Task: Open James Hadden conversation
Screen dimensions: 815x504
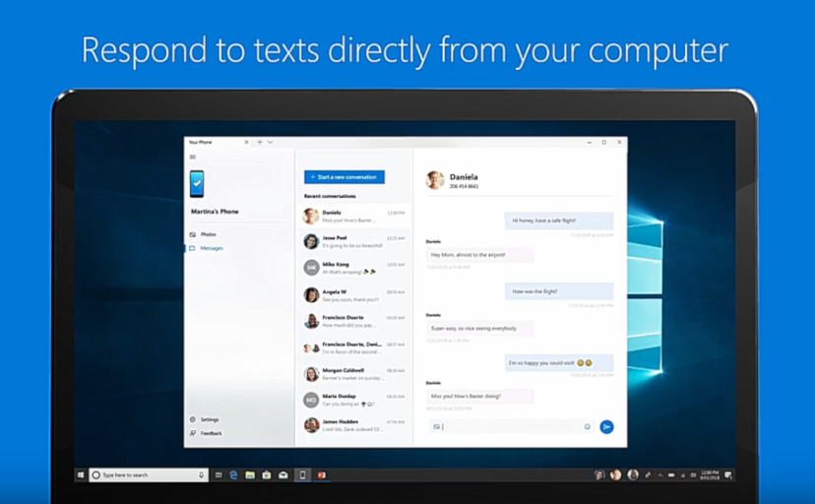Action: click(354, 425)
